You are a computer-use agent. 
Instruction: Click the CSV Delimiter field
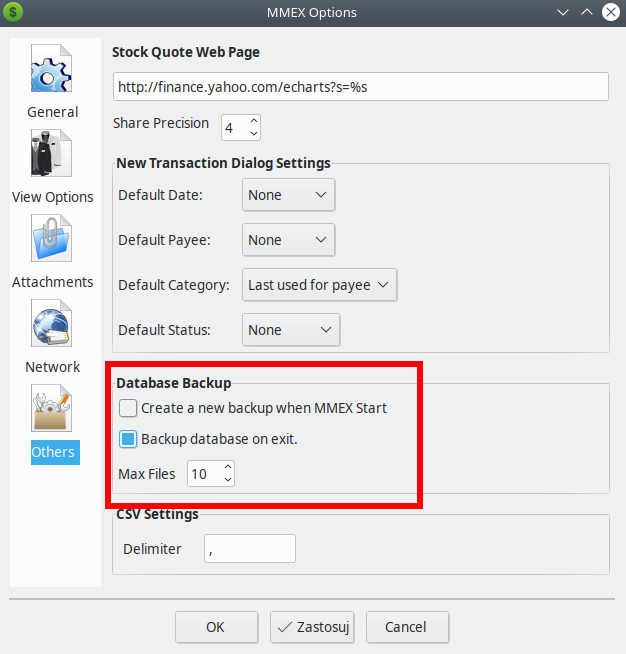[250, 548]
